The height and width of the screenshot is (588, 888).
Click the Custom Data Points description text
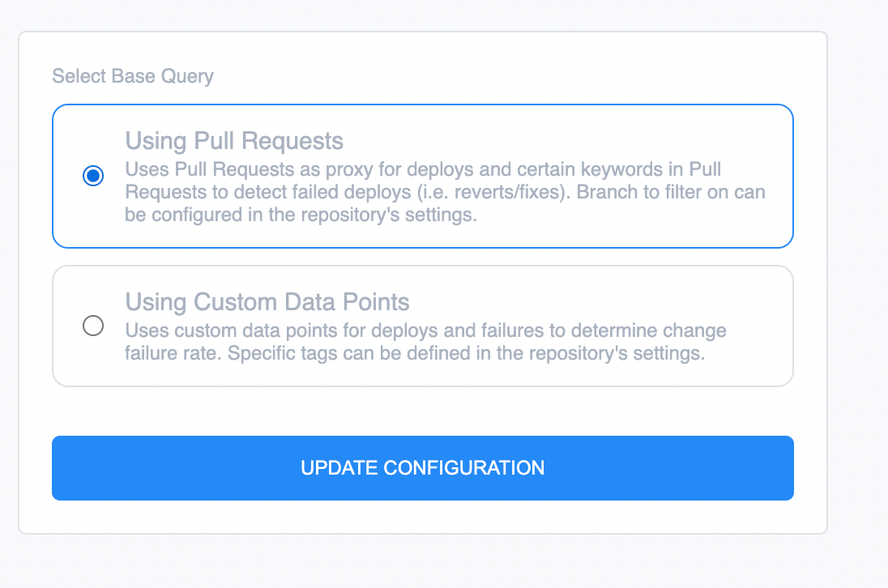425,342
